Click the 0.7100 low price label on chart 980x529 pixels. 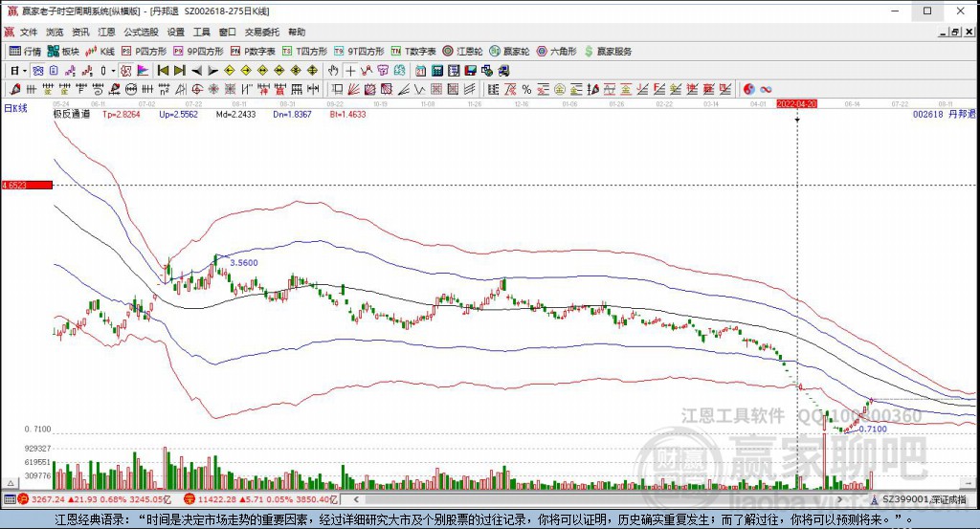pos(873,430)
